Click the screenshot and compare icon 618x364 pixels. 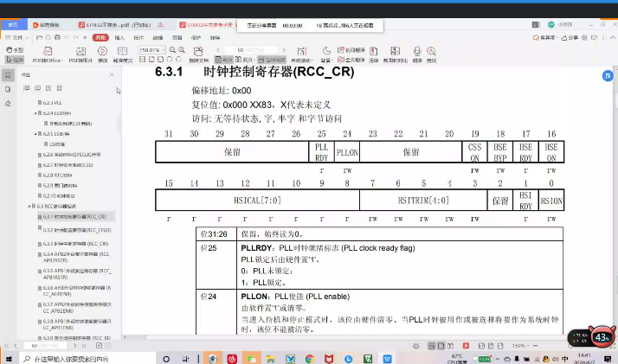[396, 54]
